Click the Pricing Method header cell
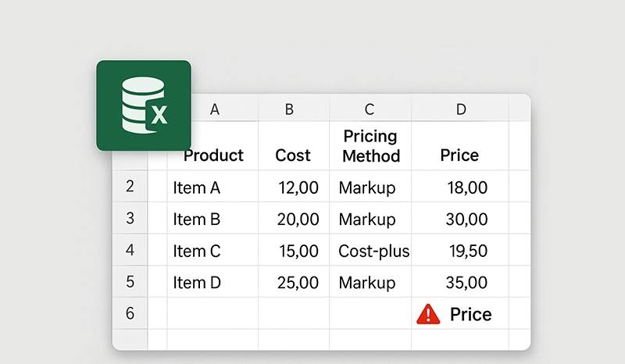This screenshot has height=364, width=625. point(370,146)
